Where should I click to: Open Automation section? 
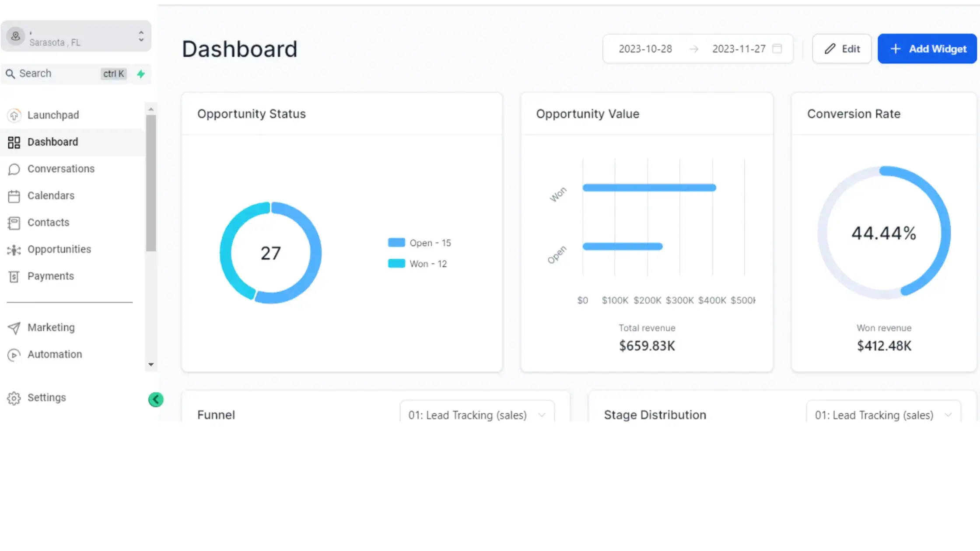(x=55, y=354)
